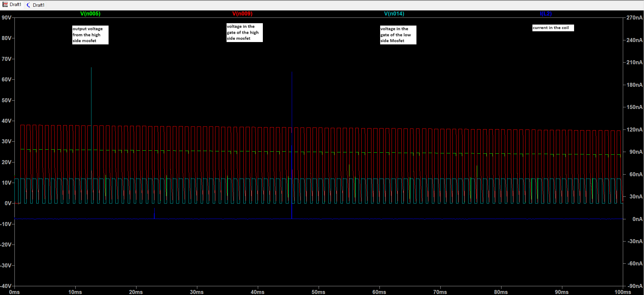Click the 90V label on left voltage axis
This screenshot has width=644, height=295.
point(7,17)
